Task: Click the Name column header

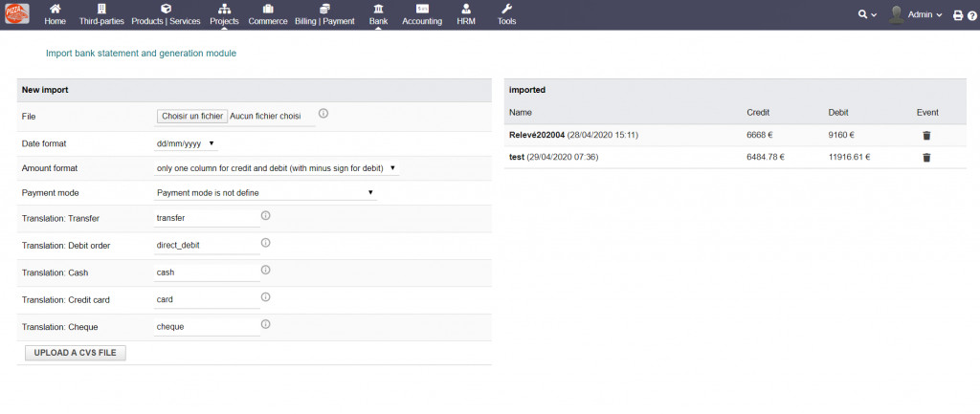Action: pos(520,113)
